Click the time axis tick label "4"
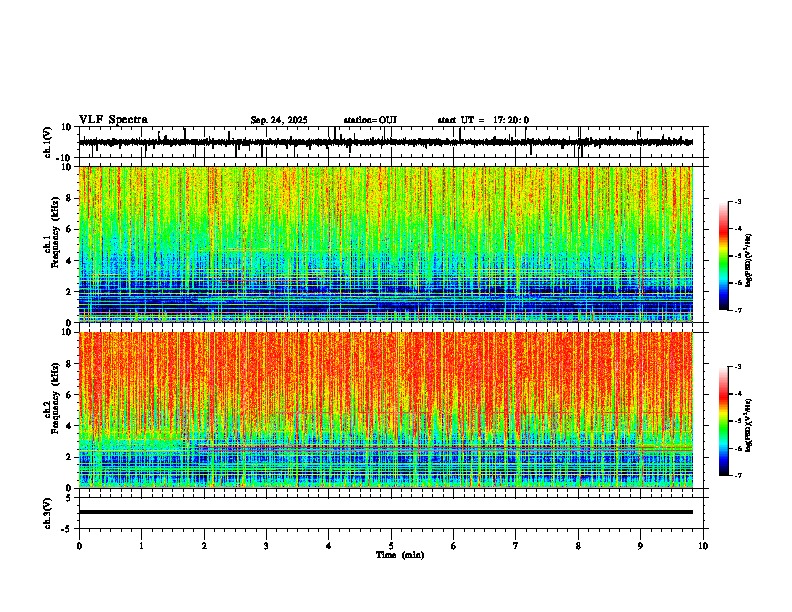The height and width of the screenshot is (612, 792). 329,546
